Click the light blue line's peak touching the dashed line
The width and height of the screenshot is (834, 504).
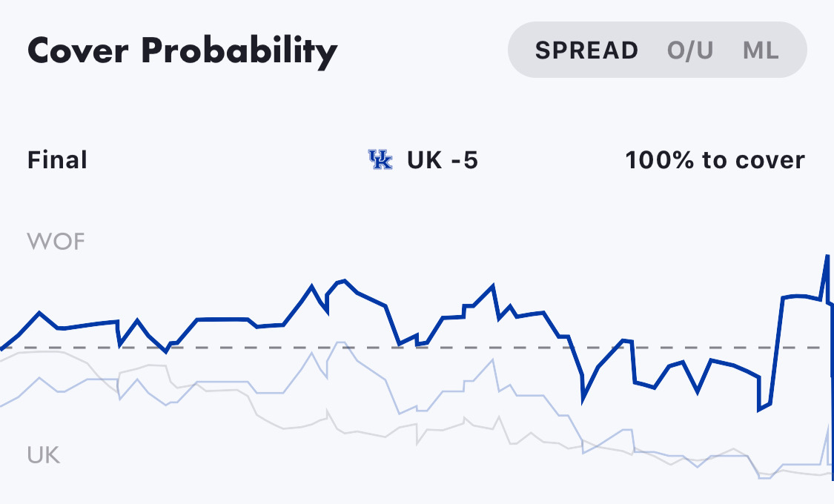(x=340, y=343)
